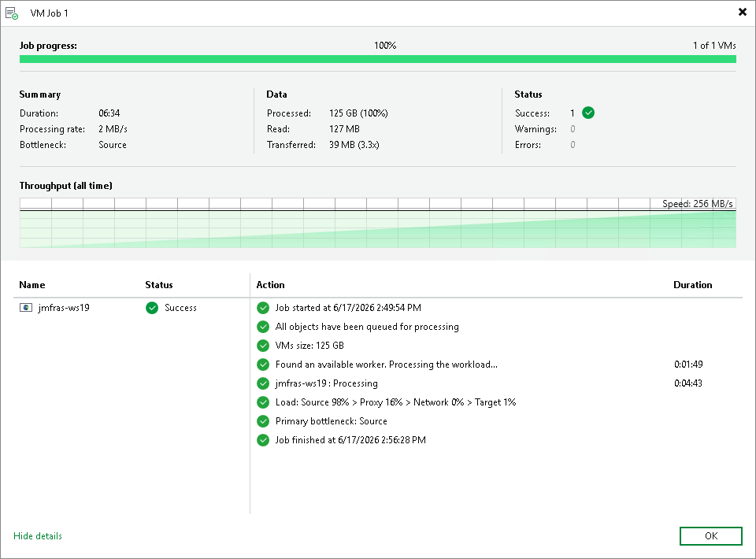Click the Duration column header

tap(693, 285)
